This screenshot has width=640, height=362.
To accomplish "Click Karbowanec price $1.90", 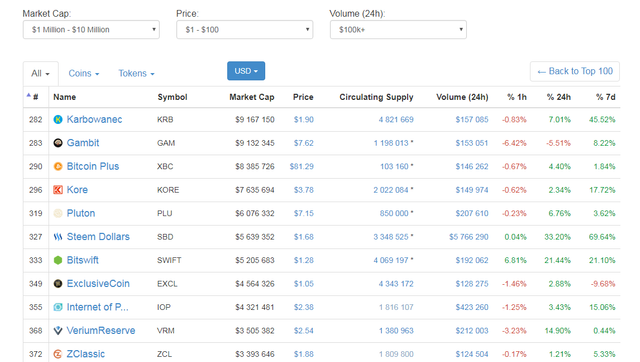I will 304,120.
